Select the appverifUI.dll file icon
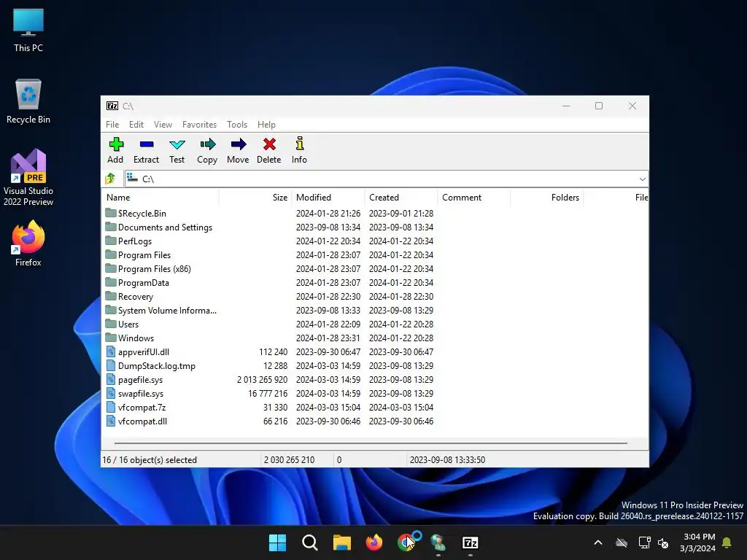The image size is (747, 560). pos(111,352)
